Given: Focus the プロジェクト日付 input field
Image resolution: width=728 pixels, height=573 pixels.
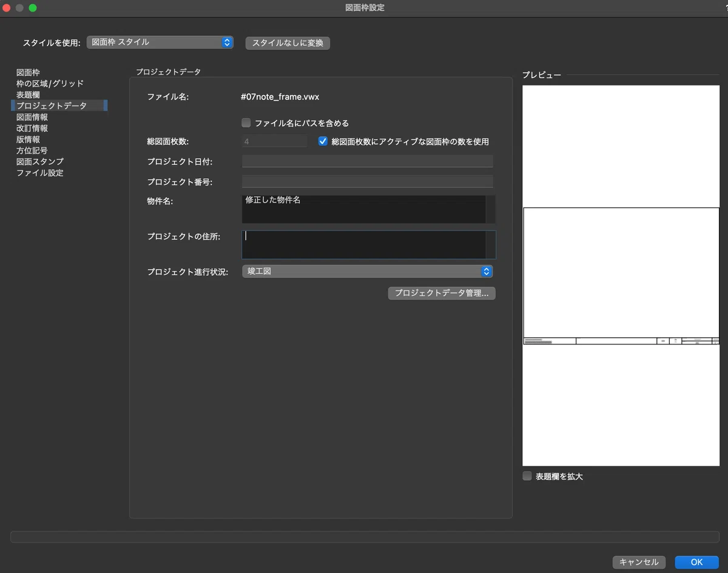Looking at the screenshot, I should (367, 161).
